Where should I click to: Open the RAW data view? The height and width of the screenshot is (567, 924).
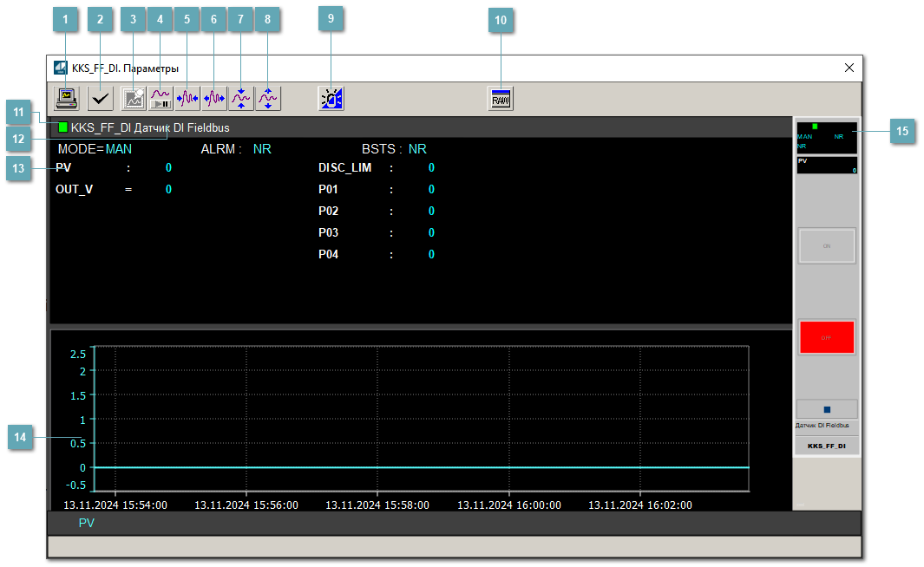(501, 99)
